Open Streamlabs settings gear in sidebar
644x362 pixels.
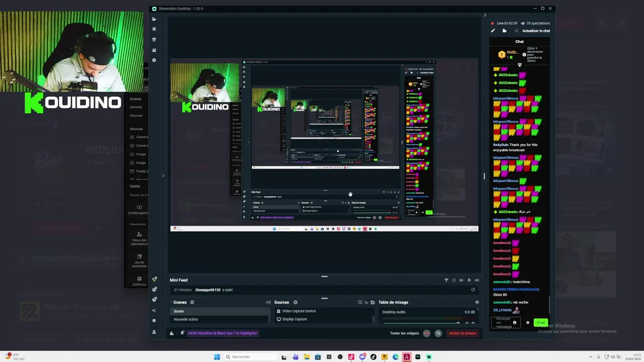pyautogui.click(x=154, y=320)
